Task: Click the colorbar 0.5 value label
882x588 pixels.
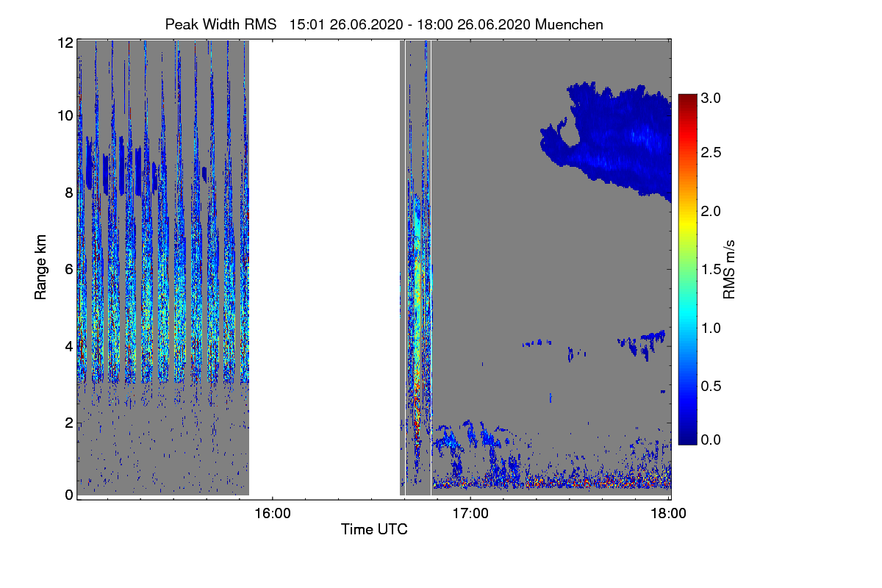Action: pyautogui.click(x=711, y=386)
